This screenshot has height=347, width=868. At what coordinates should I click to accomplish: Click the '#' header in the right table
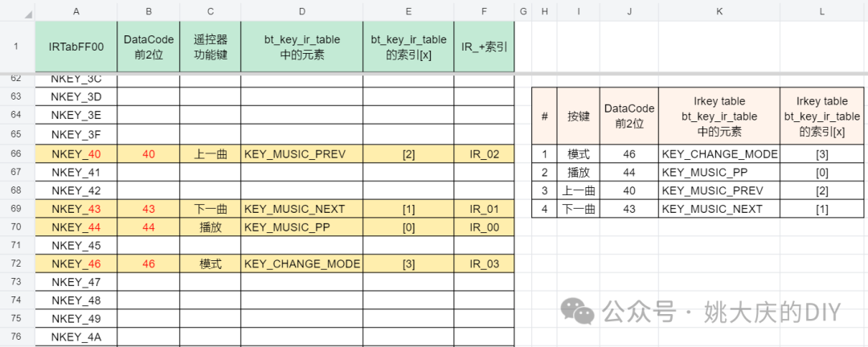(x=544, y=116)
